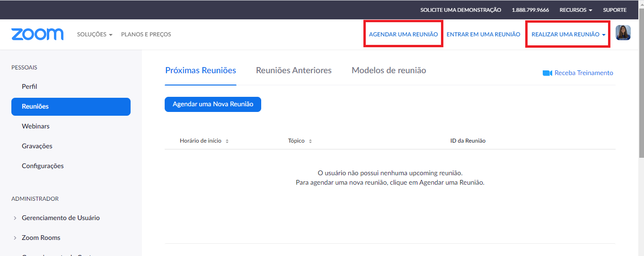
Task: Open Planos e Preços page
Action: coord(146,34)
